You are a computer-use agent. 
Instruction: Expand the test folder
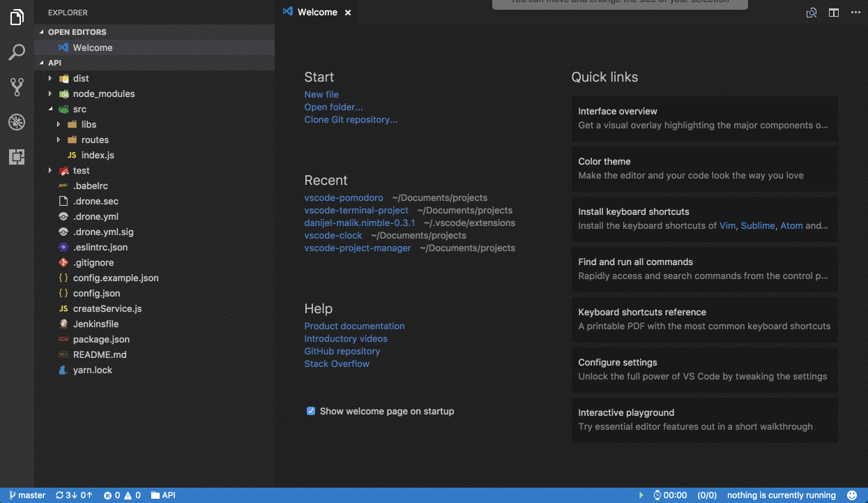click(x=50, y=170)
